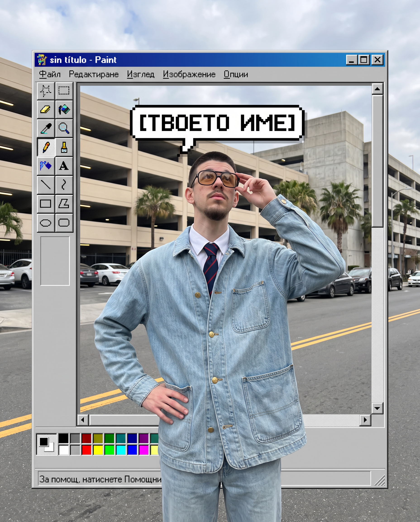Screen dimensions: 420x522
Task: Pick the black palette swatch
Action: click(64, 438)
